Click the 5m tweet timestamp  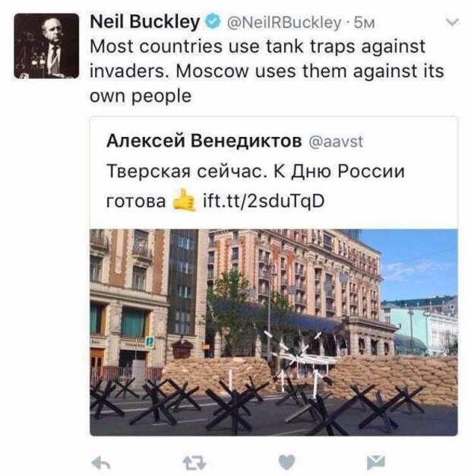[364, 23]
